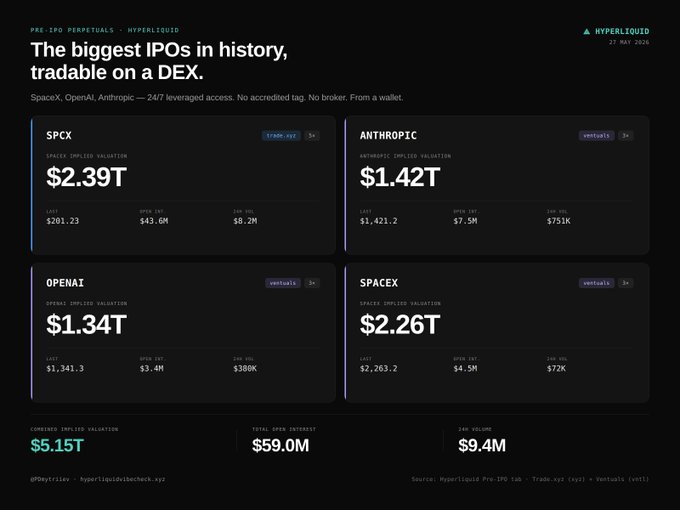Click the ANTHROPIC IMPLIED VALUATION label
Image resolution: width=680 pixels, height=510 pixels.
click(x=405, y=156)
